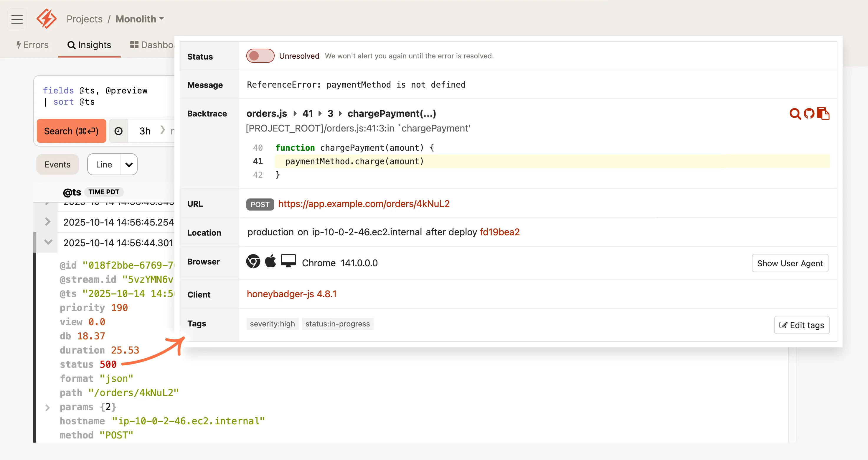Open the backtrace on GitHub
This screenshot has height=460, width=868.
point(809,114)
